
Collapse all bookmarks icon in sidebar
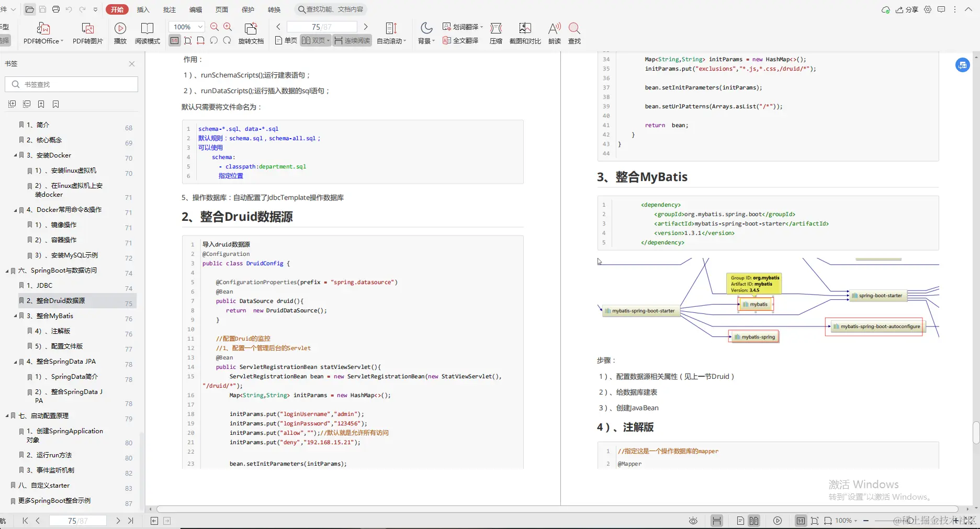point(27,104)
